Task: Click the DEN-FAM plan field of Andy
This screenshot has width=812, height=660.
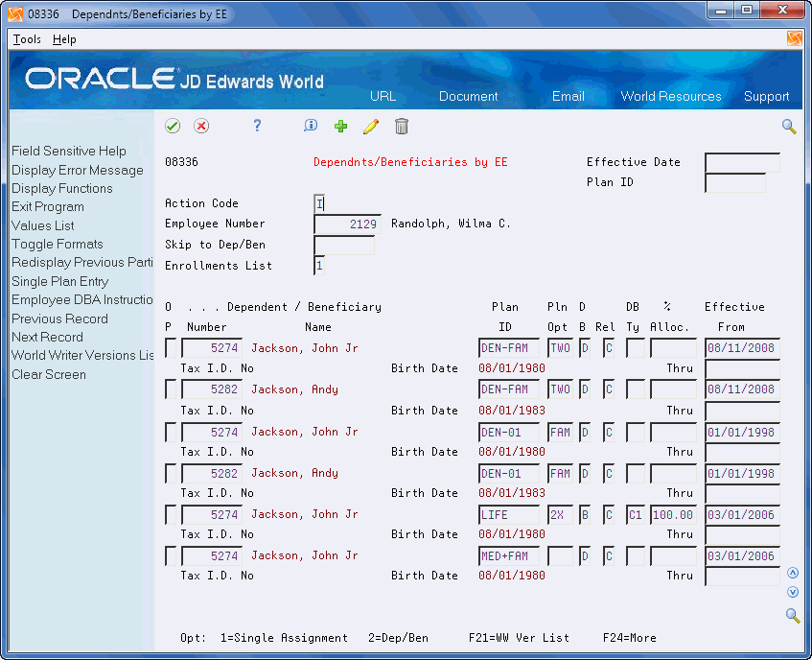Action: coord(508,389)
